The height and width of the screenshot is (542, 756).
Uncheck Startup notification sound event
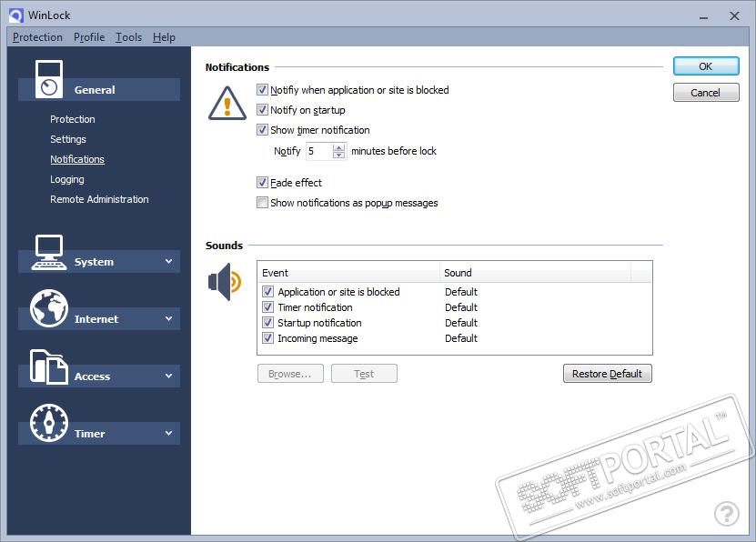(x=267, y=322)
